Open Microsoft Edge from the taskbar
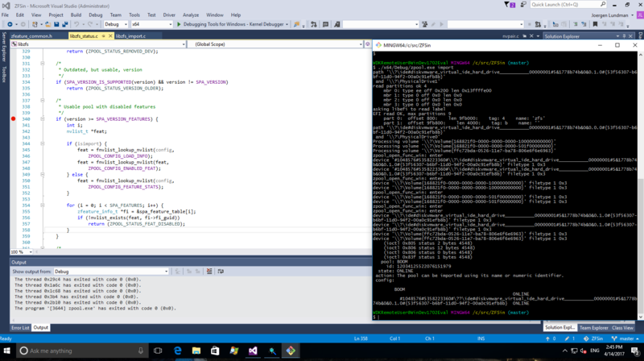 (177, 351)
